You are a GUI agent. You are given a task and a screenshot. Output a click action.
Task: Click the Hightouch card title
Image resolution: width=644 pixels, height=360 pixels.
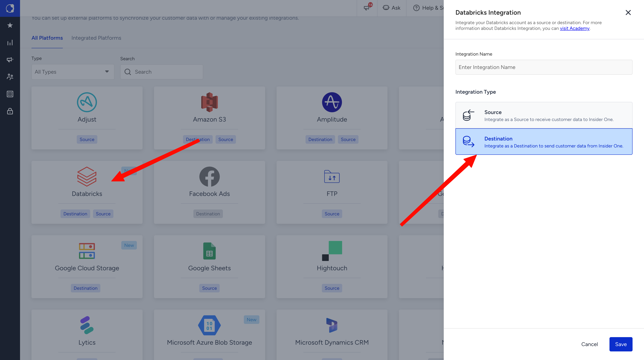point(332,268)
